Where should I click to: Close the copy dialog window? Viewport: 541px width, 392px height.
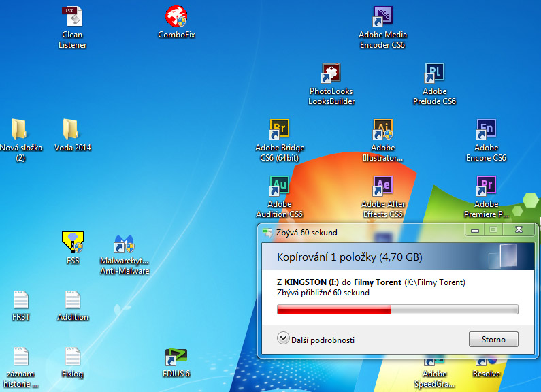[x=519, y=230]
